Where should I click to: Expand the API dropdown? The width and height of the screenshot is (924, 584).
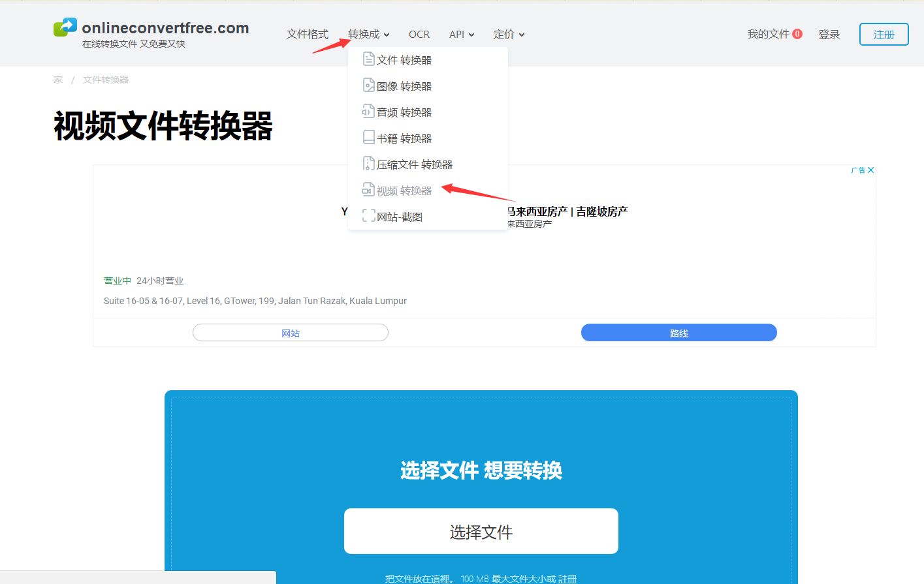tap(462, 34)
